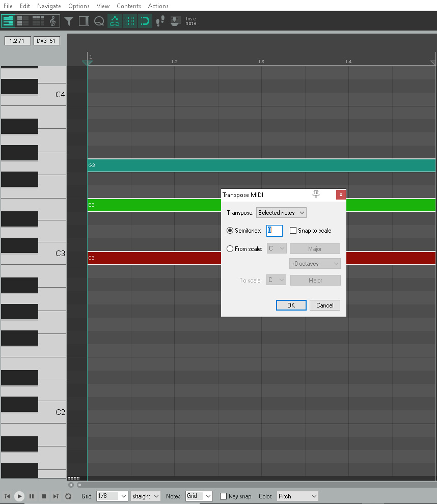Enable Snap to scale
The height and width of the screenshot is (504, 437).
click(293, 230)
